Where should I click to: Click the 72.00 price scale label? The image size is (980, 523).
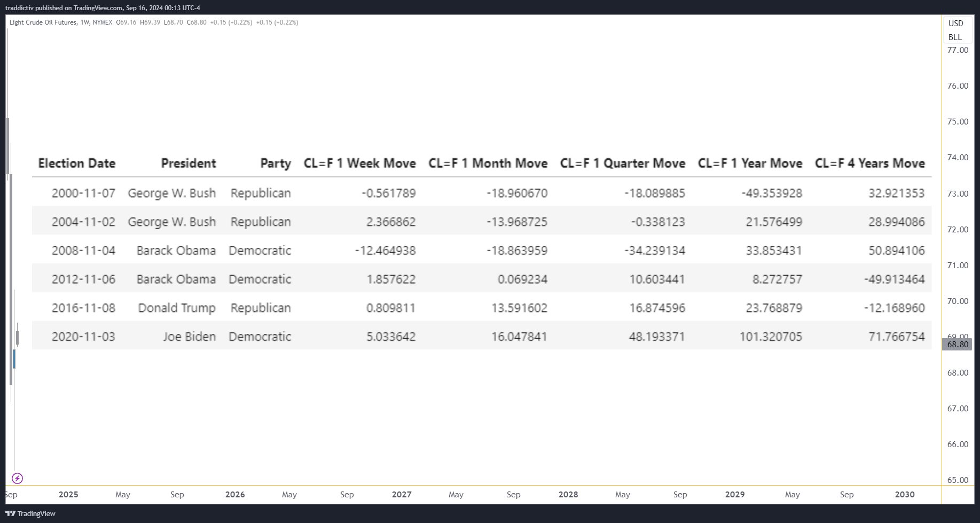(x=958, y=230)
